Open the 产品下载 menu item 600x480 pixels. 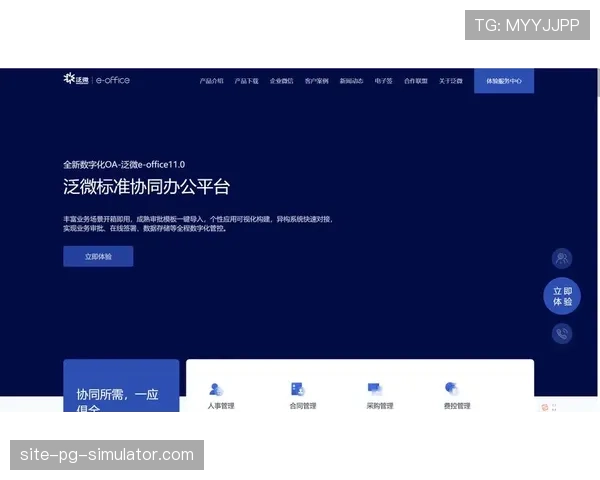click(x=246, y=81)
